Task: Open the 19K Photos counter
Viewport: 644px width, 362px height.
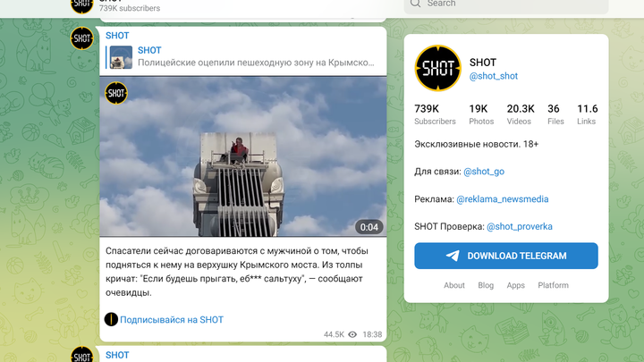Action: pos(481,114)
